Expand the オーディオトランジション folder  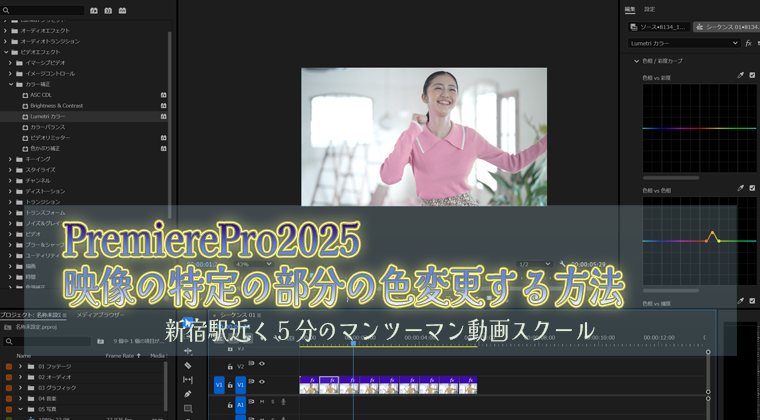click(5, 41)
